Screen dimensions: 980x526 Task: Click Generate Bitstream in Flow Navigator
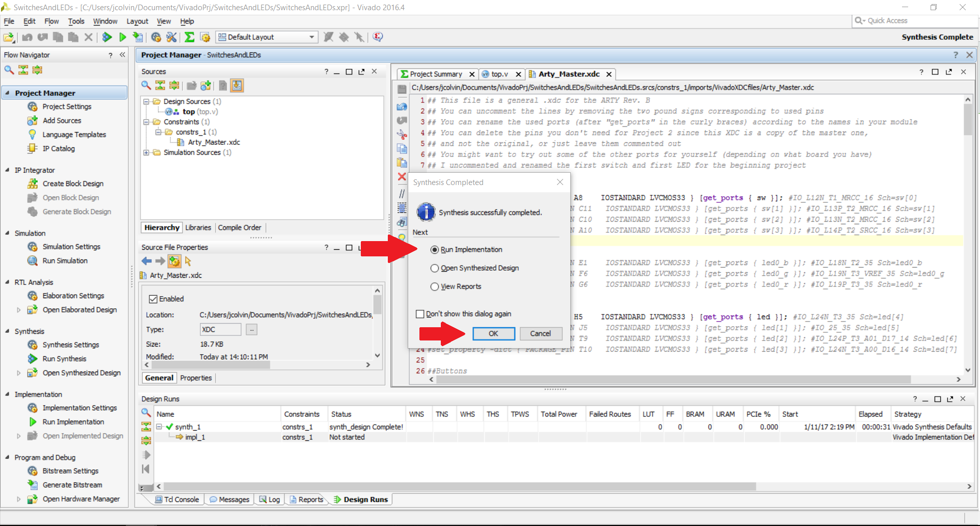tap(72, 485)
